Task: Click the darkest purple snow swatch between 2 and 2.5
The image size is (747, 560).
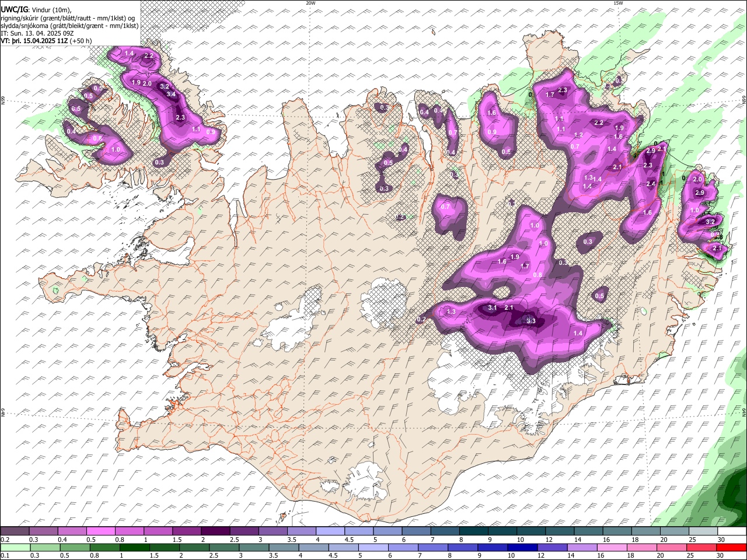Action: [215, 531]
